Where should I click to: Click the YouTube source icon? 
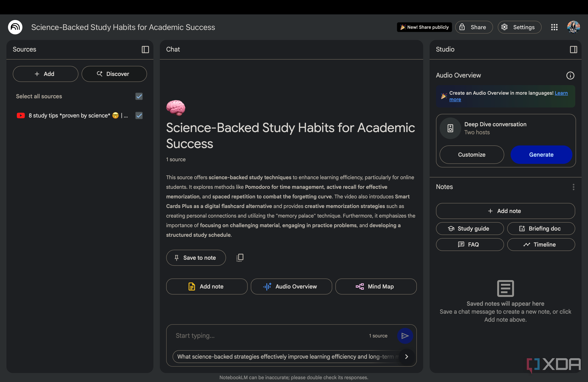click(x=21, y=115)
